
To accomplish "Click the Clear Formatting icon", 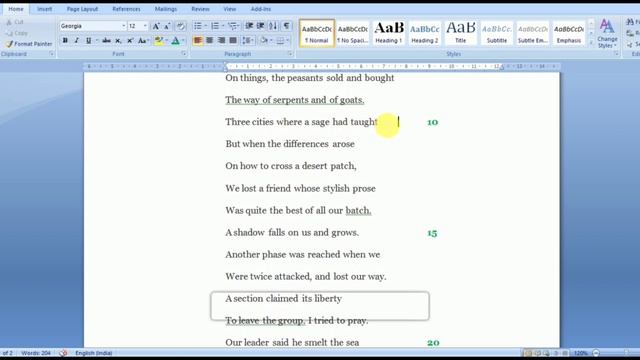I will click(x=180, y=26).
